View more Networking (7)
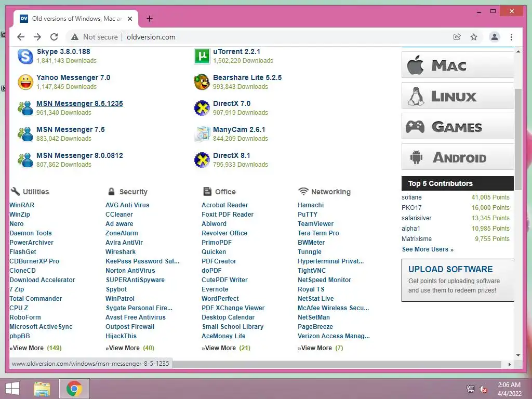532x399 pixels. tap(320, 348)
